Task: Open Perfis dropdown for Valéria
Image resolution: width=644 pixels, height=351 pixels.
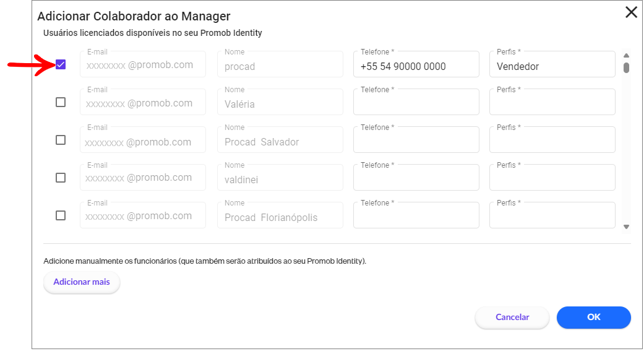Action: pyautogui.click(x=552, y=102)
